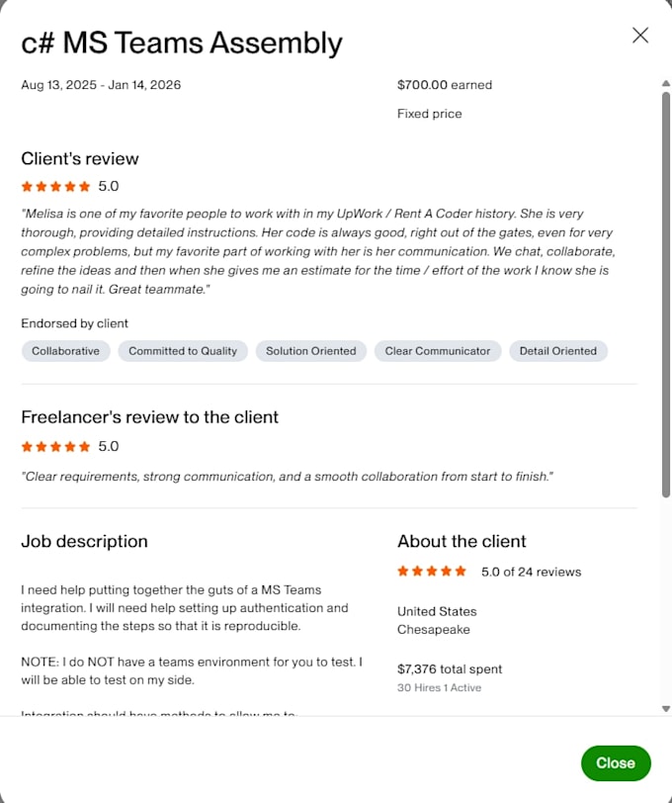Image resolution: width=672 pixels, height=803 pixels.
Task: Close the modal with the X icon
Action: (640, 36)
